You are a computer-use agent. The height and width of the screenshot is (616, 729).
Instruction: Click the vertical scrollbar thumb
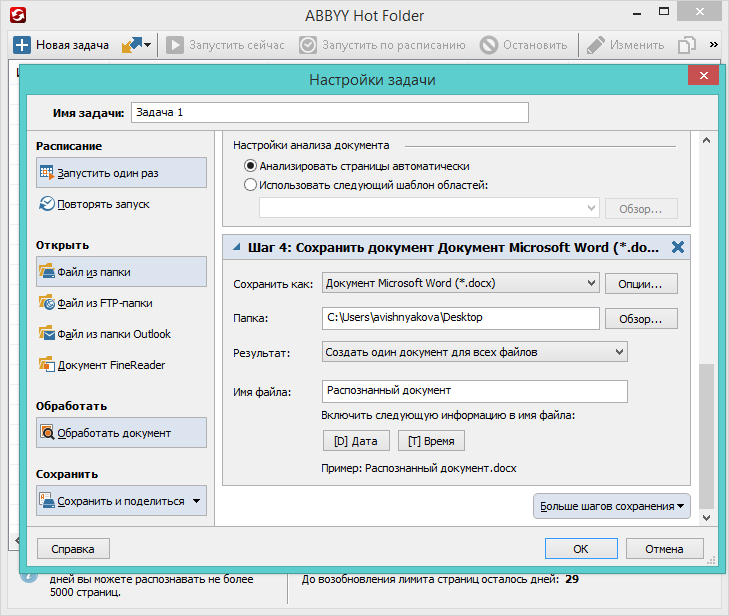click(x=706, y=437)
